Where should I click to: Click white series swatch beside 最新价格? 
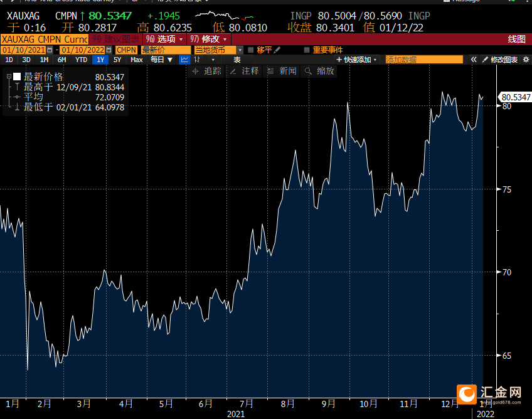tap(17, 77)
